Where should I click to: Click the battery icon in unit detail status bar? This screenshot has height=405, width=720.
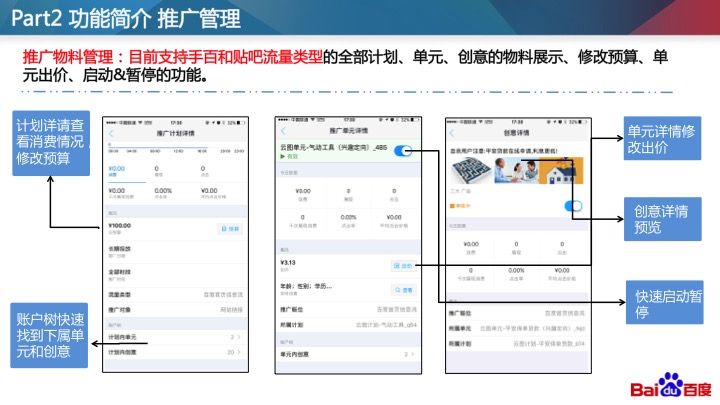415,119
